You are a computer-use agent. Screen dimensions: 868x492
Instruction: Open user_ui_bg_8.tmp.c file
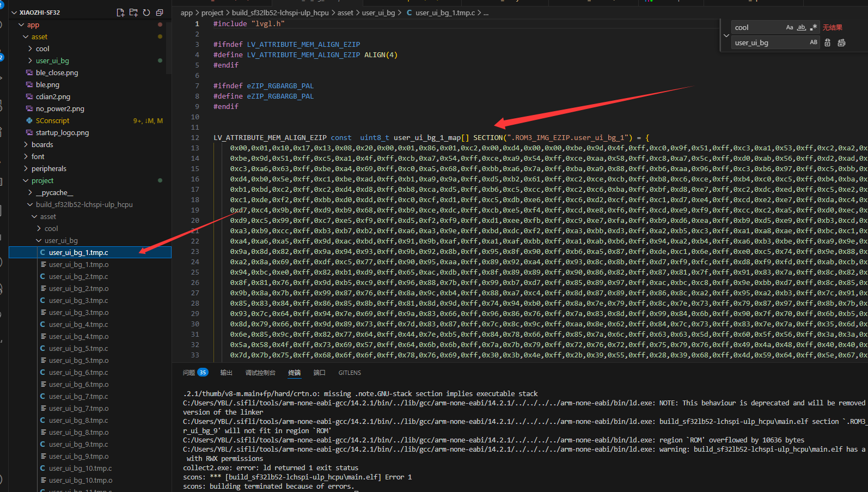click(78, 420)
